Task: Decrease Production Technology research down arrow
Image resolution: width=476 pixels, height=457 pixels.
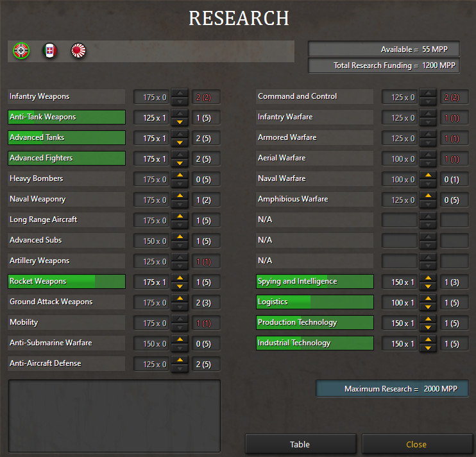Action: [428, 327]
